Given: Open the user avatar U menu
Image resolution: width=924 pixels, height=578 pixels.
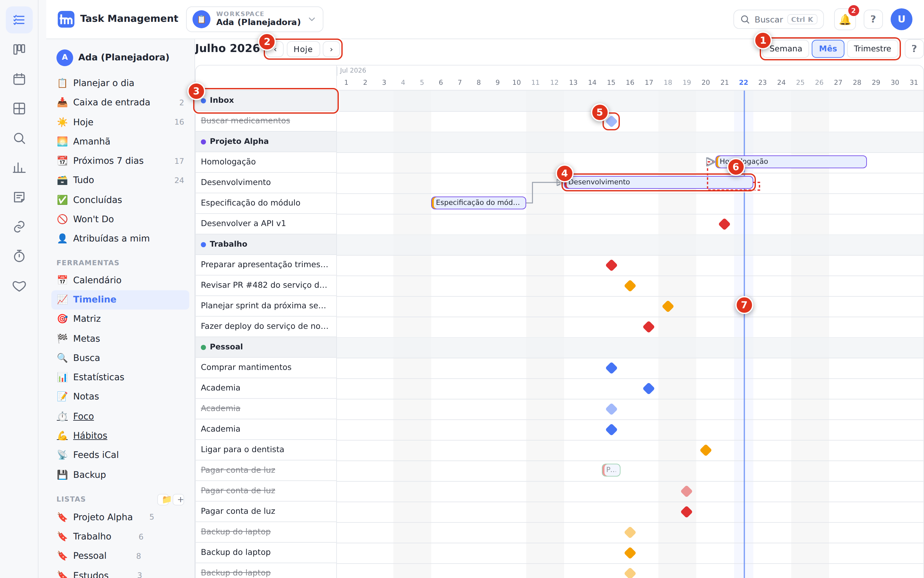Looking at the screenshot, I should (901, 19).
